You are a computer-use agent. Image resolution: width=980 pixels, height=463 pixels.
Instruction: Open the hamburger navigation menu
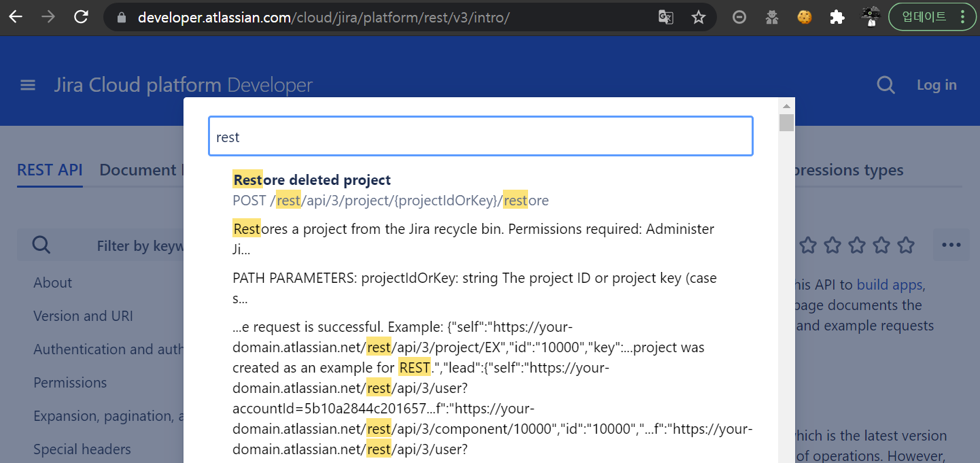pos(28,85)
